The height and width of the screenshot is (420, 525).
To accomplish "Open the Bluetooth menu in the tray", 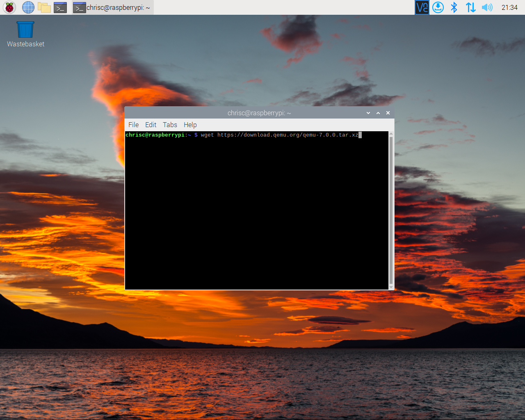I will (454, 7).
